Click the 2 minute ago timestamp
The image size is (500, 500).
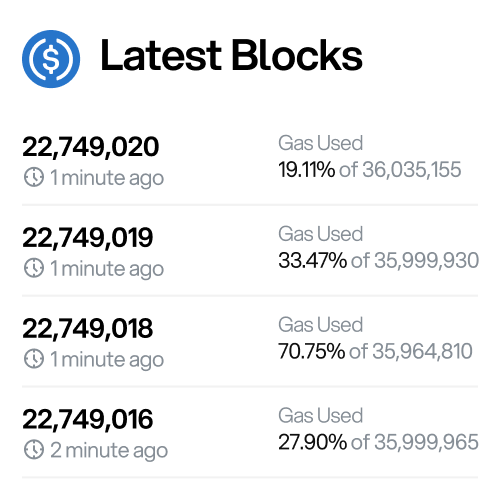coord(109,450)
